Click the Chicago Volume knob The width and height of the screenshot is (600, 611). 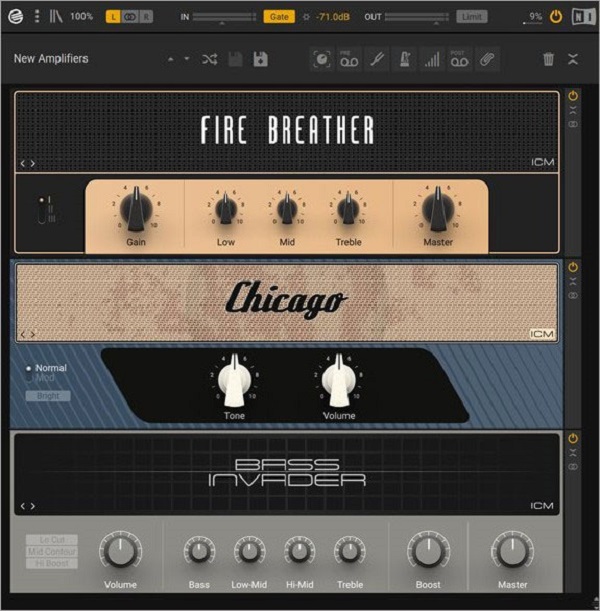pyautogui.click(x=339, y=381)
